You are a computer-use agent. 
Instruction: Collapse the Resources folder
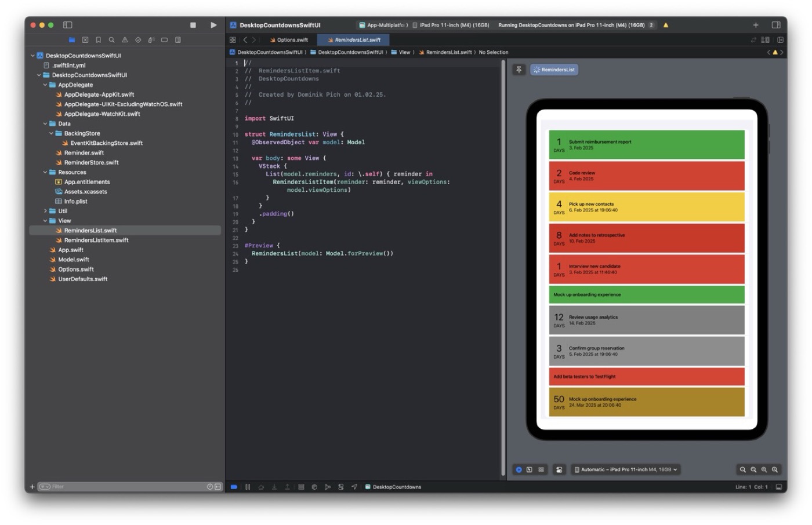45,172
